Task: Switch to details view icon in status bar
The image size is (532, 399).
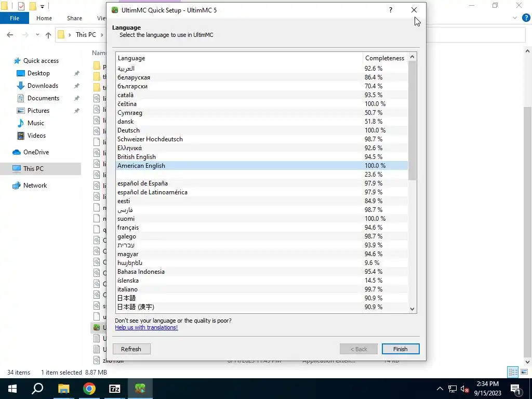Action: click(513, 372)
